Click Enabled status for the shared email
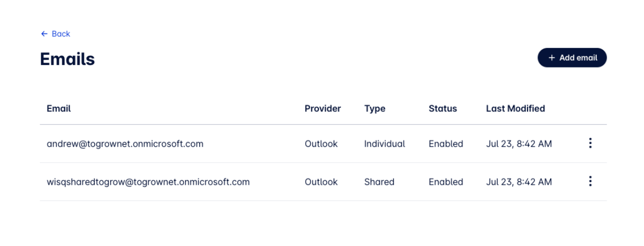The height and width of the screenshot is (246, 644). pos(446,182)
